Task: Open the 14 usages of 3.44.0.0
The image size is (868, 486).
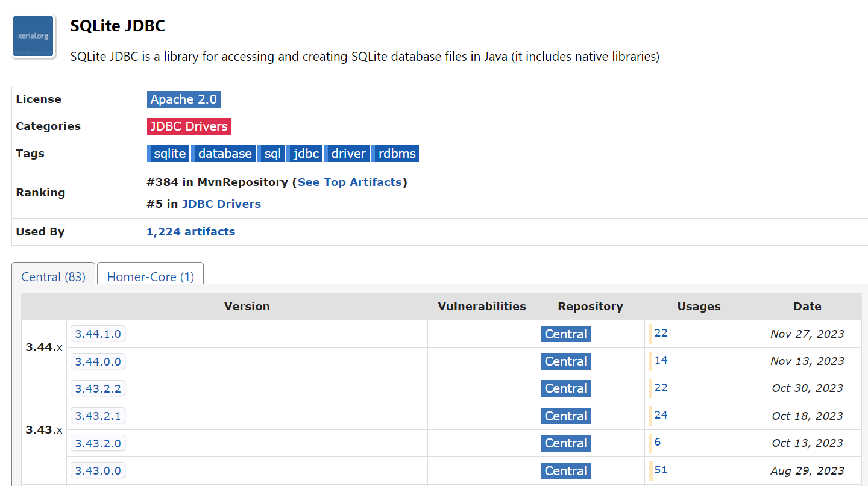Action: point(661,360)
